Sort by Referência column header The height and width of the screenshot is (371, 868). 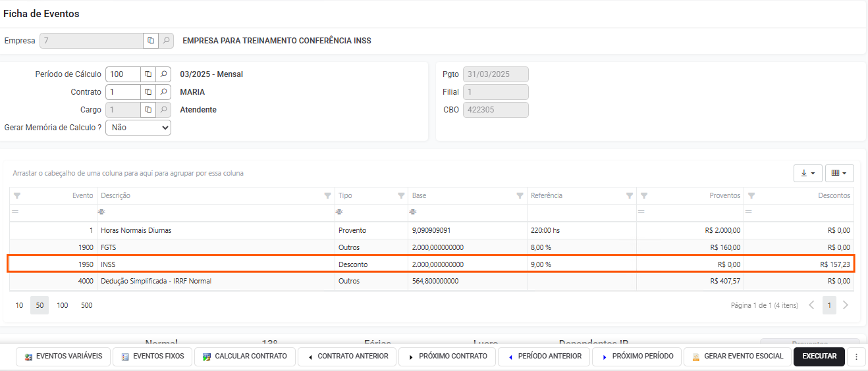(x=547, y=195)
